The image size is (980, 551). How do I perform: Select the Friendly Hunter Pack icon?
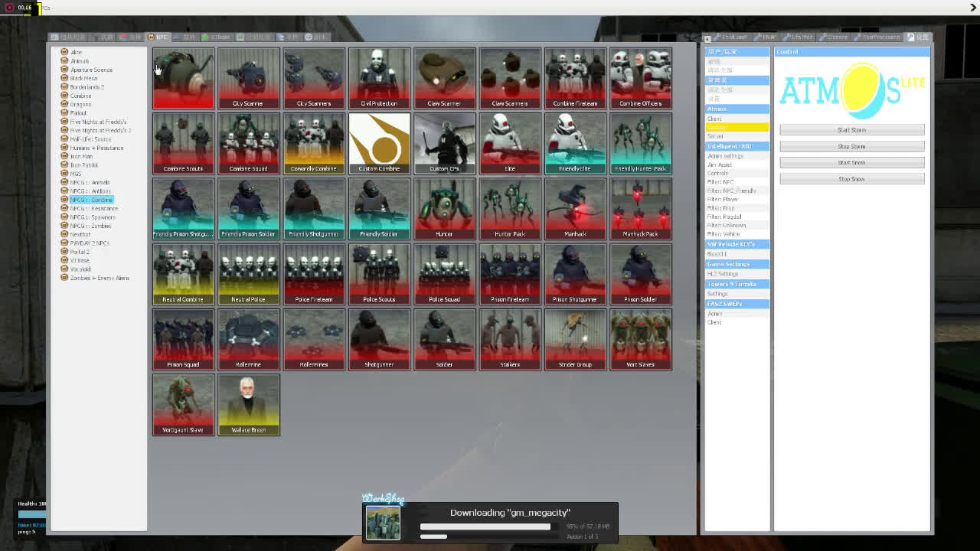(641, 143)
